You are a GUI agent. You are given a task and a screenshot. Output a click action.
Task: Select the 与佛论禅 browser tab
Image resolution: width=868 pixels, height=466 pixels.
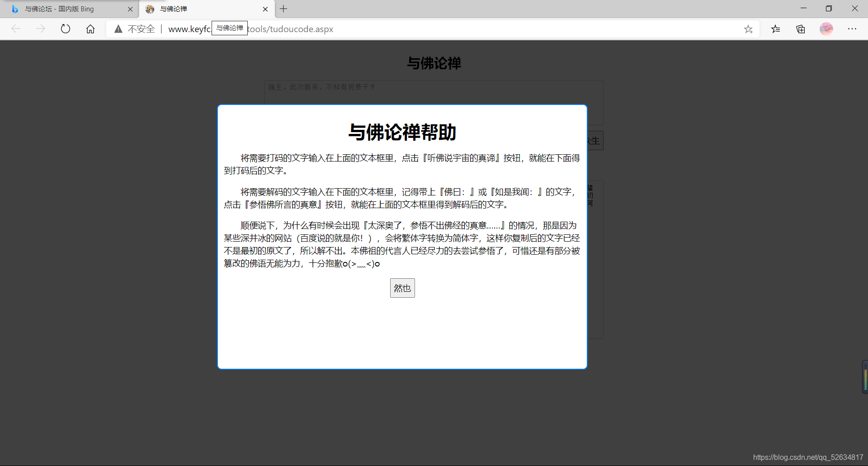pos(206,9)
